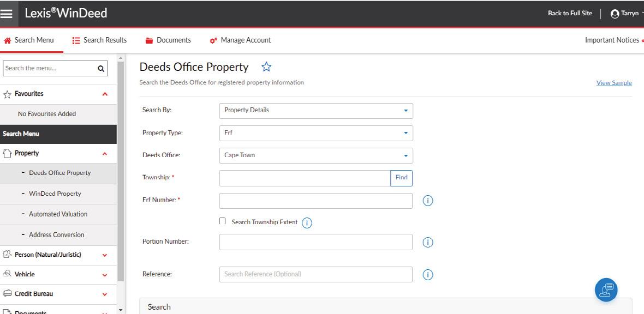Open the Search Results tab
Screen dimensions: 644x314
[x=99, y=40]
